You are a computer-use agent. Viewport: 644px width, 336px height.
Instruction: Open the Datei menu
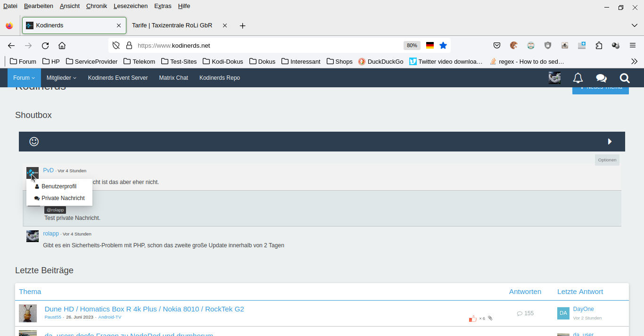tap(10, 6)
